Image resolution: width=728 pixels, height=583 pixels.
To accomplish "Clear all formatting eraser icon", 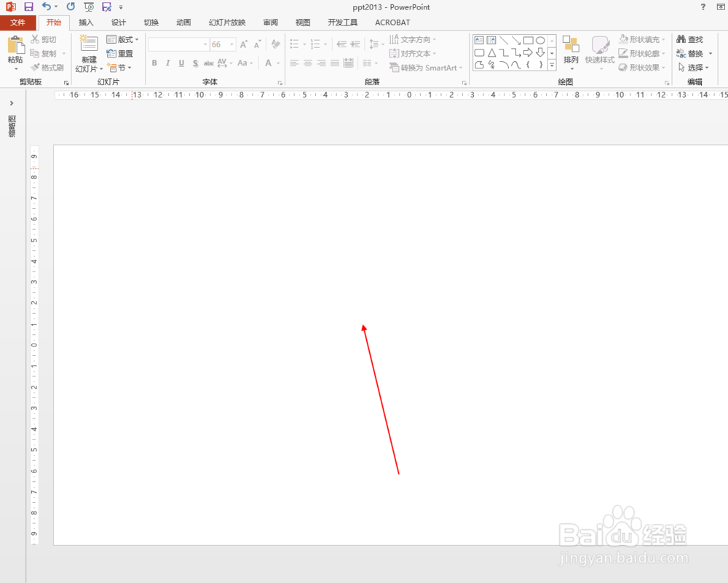I will [276, 44].
